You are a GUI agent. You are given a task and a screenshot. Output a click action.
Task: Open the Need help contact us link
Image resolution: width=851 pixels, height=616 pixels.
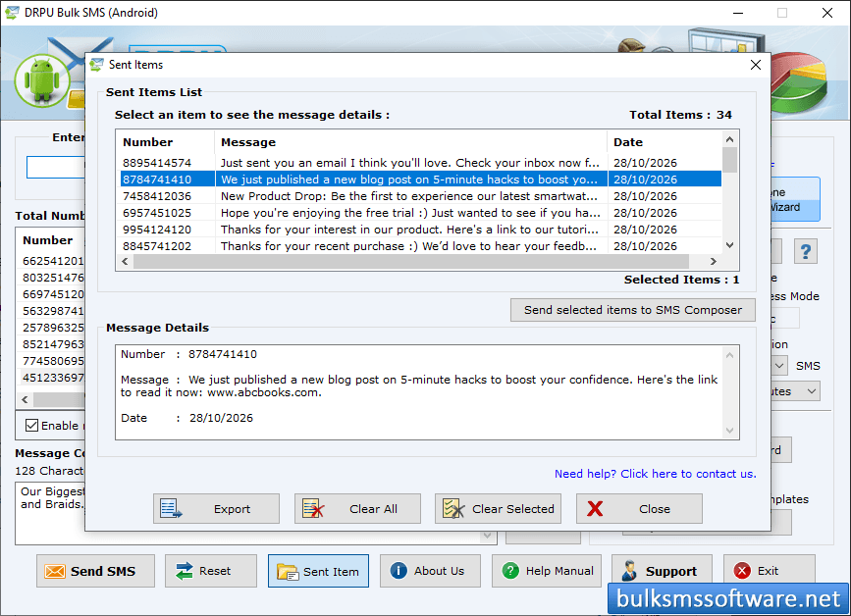point(655,474)
